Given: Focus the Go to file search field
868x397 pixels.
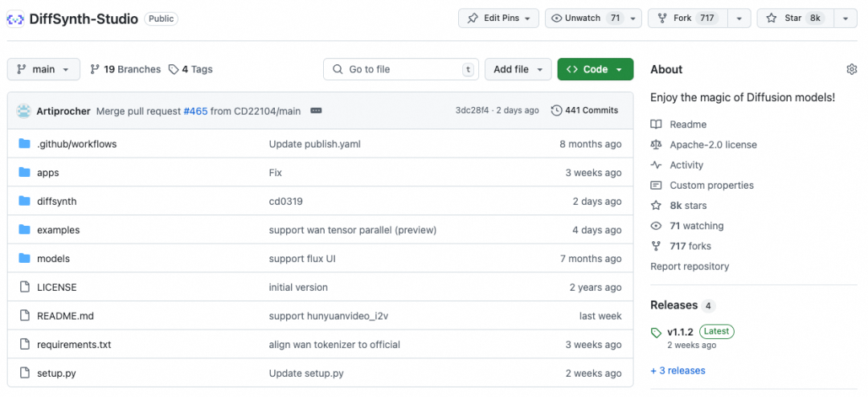Looking at the screenshot, I should [400, 70].
